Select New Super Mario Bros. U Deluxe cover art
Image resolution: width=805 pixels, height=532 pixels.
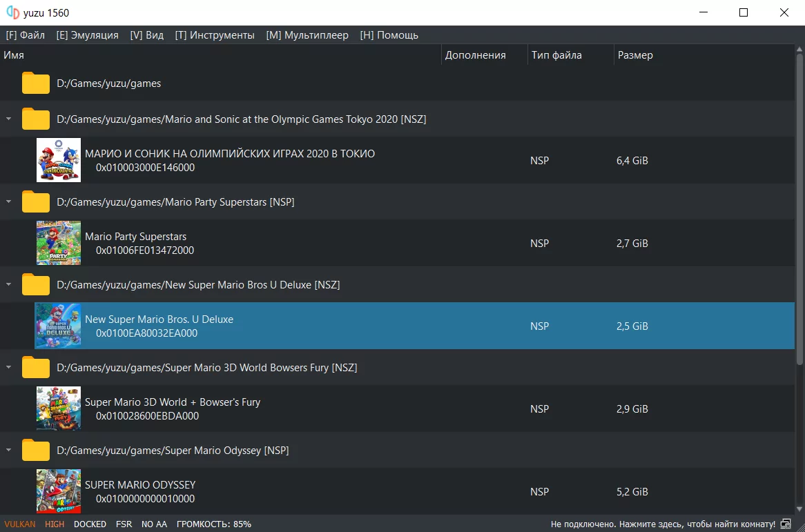pyautogui.click(x=59, y=326)
